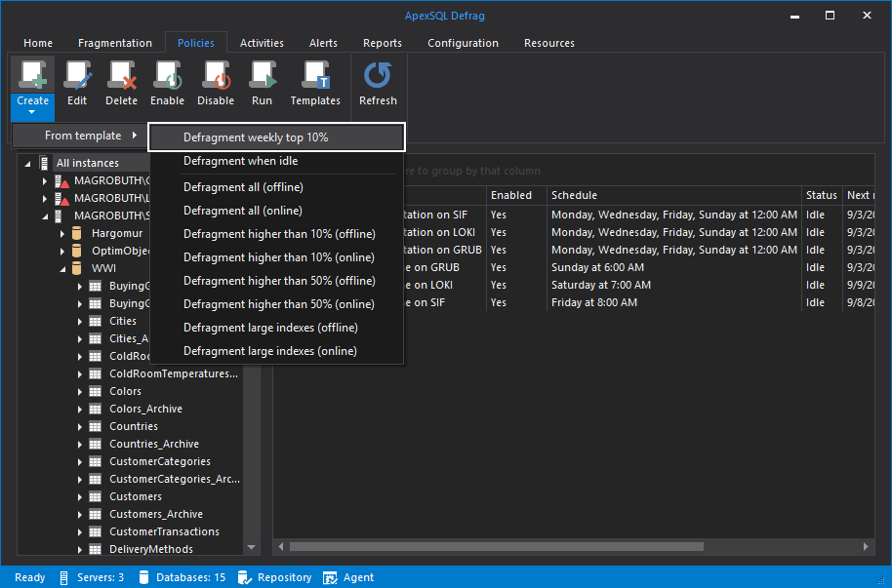Collapse the WWI database node
The height and width of the screenshot is (588, 892).
click(x=62, y=269)
